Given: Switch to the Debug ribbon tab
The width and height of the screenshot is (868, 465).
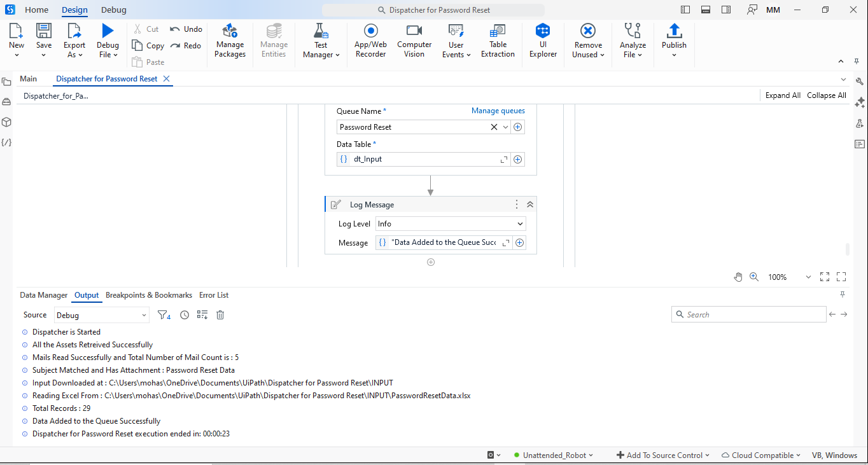Looking at the screenshot, I should (x=113, y=10).
